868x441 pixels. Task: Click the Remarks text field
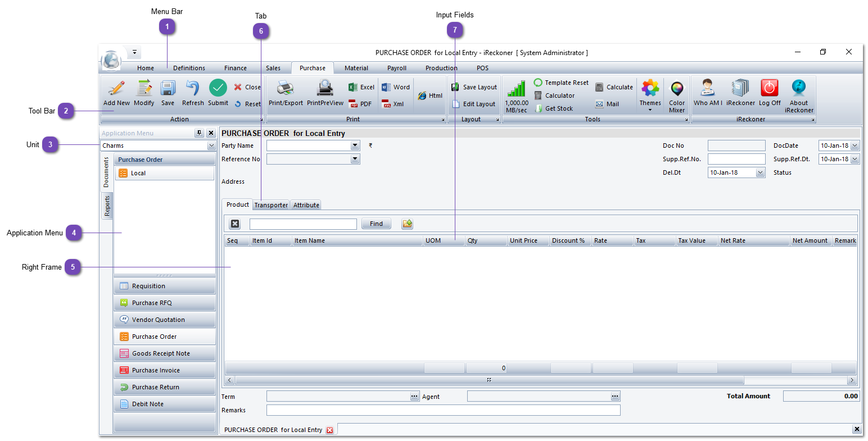pos(443,410)
